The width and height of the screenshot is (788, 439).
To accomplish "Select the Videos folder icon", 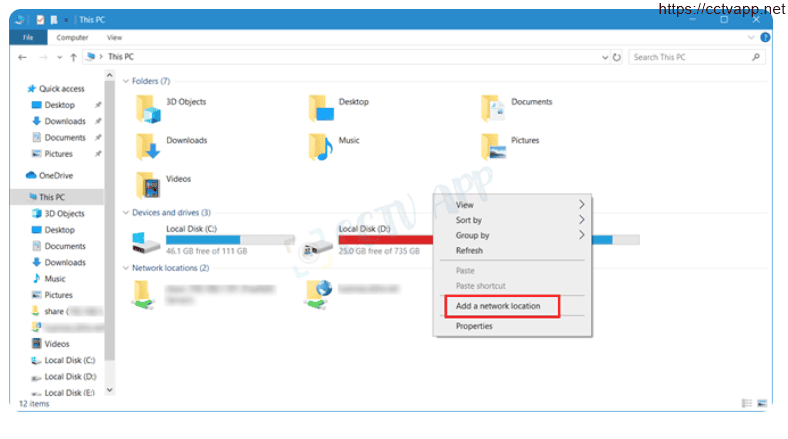I will click(147, 185).
